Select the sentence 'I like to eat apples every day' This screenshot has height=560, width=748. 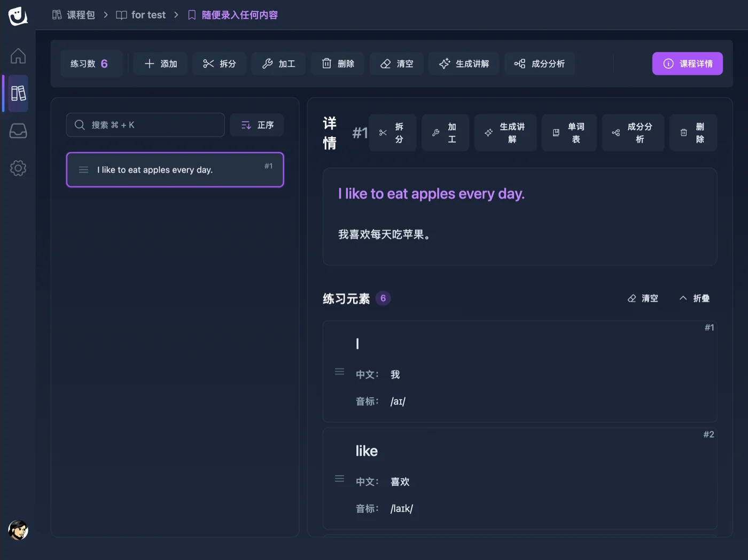point(175,170)
